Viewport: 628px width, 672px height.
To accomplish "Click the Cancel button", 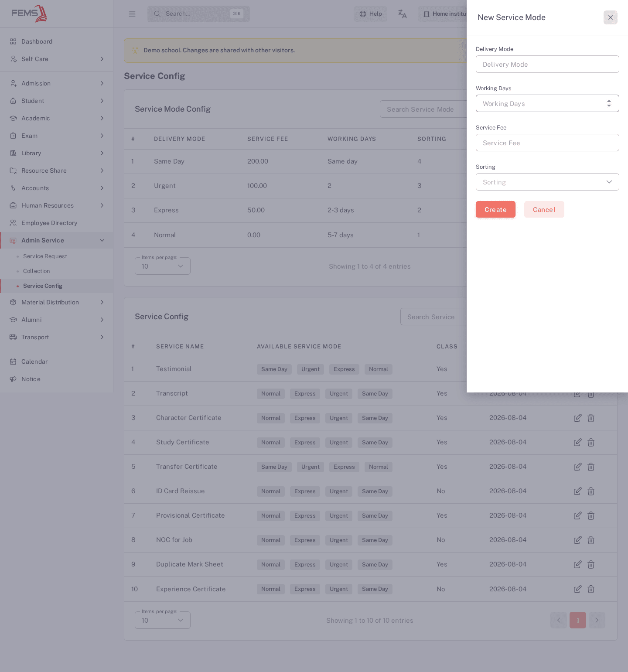I will pos(544,209).
